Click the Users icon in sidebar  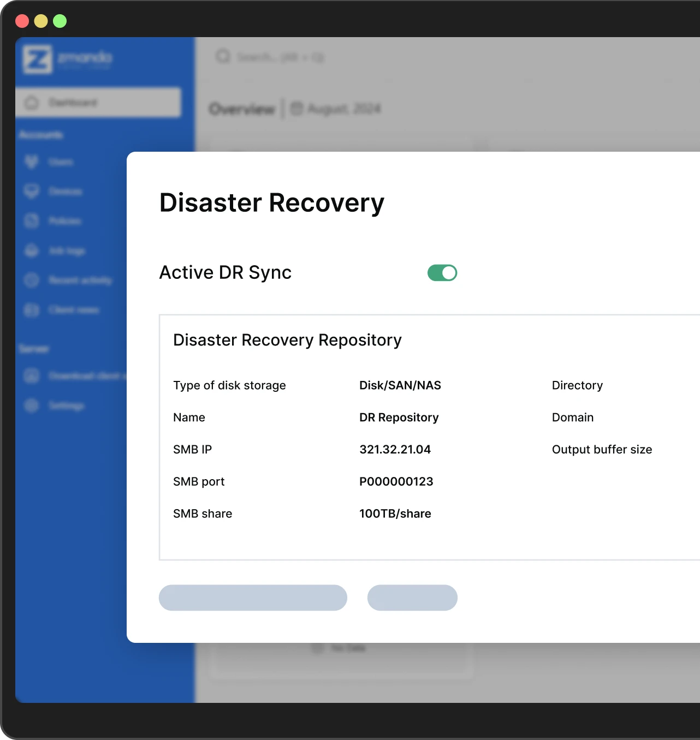pos(32,162)
